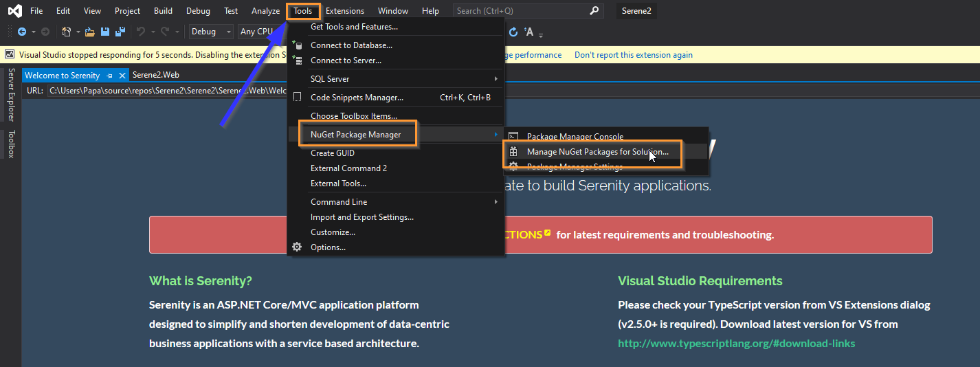Open the Window menu
The width and height of the screenshot is (980, 367).
coord(393,11)
